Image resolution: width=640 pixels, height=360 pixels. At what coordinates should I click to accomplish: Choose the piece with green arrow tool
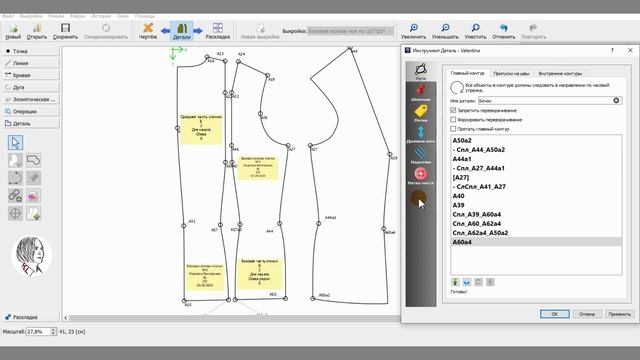[x=33, y=213]
